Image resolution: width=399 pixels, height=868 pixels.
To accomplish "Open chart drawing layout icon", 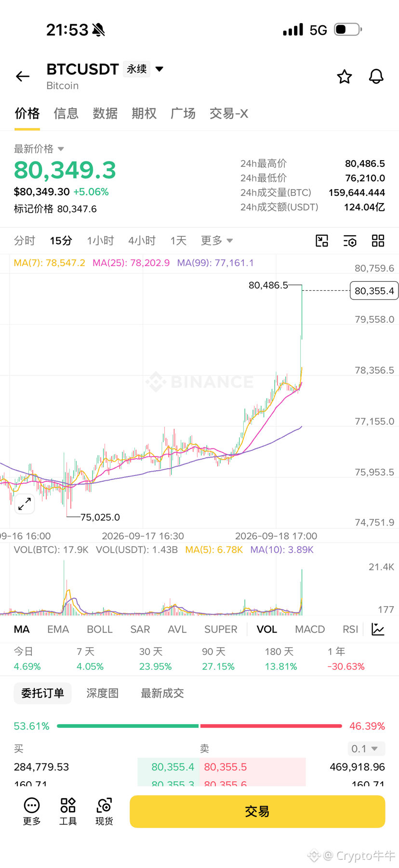I will coord(322,241).
